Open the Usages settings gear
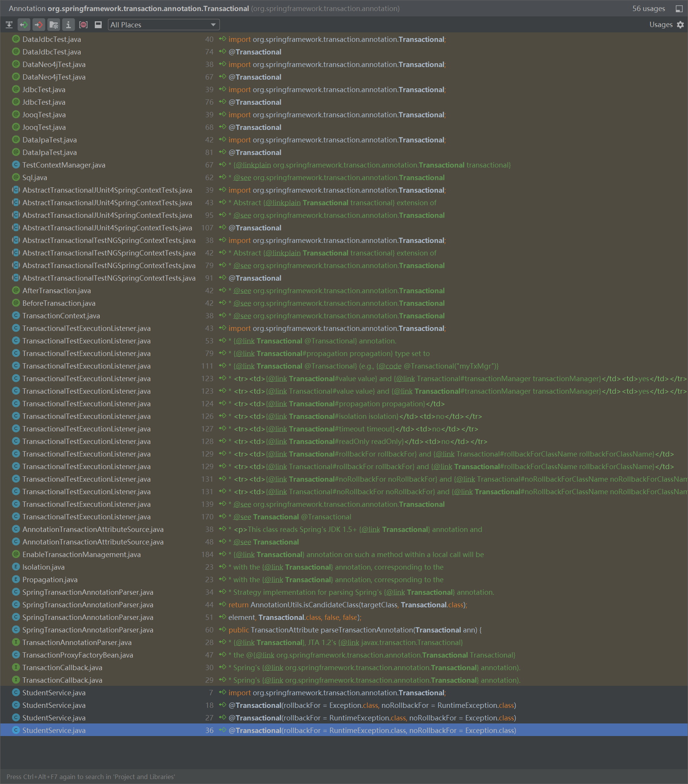This screenshot has width=688, height=784. click(x=680, y=25)
